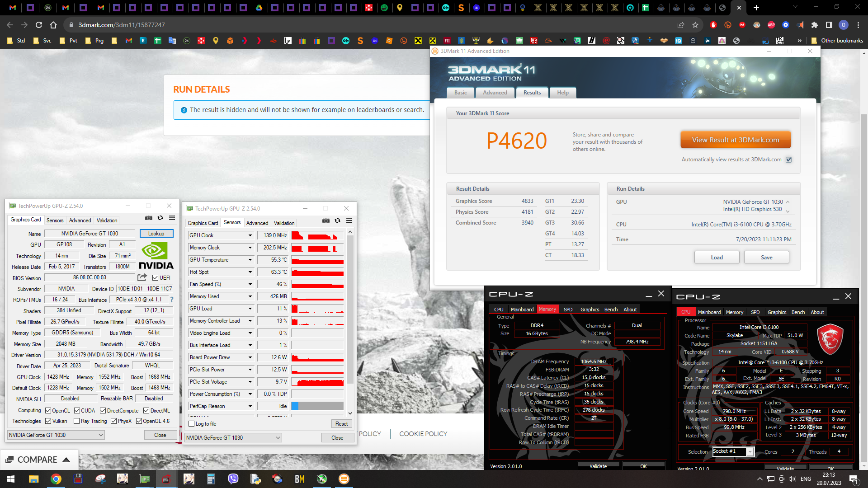
Task: Click the Lookup button in GPU-Z
Action: click(x=156, y=234)
